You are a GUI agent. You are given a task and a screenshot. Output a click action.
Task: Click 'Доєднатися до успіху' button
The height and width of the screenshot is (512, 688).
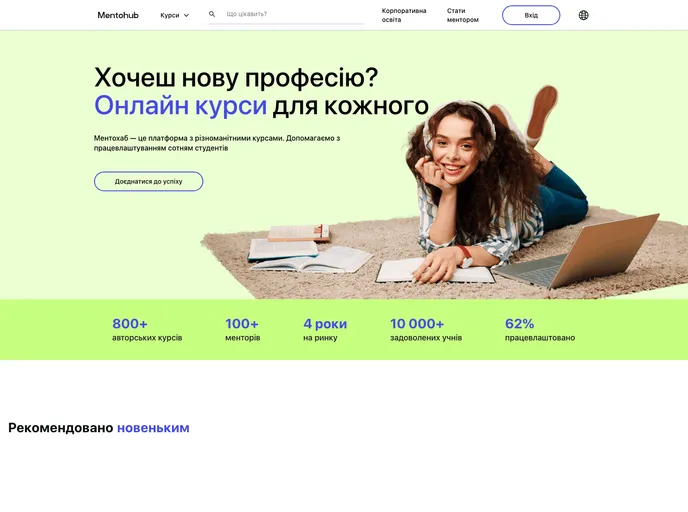[x=148, y=181]
